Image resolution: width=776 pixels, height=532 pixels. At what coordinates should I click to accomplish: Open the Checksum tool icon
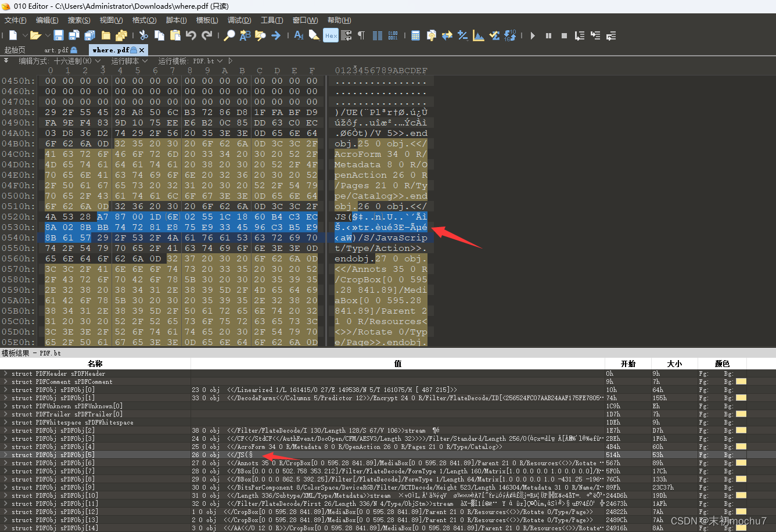(x=494, y=35)
